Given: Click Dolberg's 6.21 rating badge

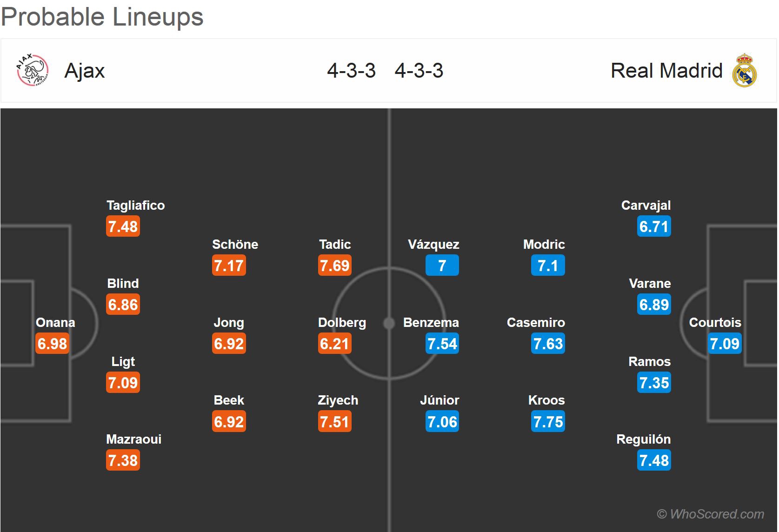Looking at the screenshot, I should click(x=334, y=344).
